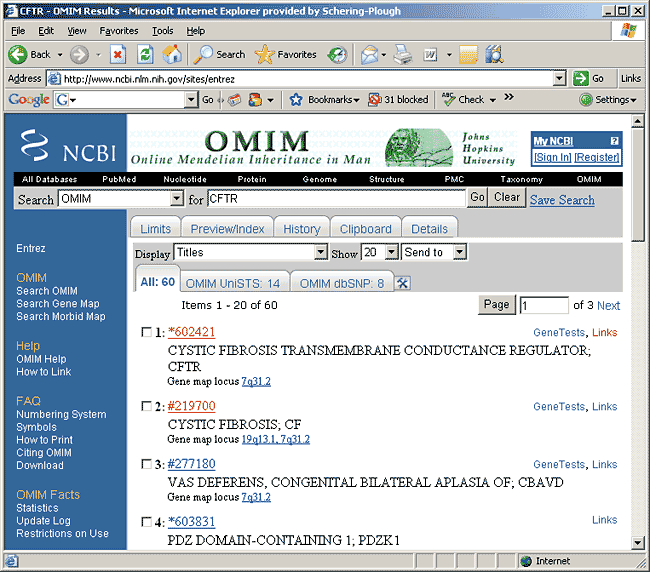Switch to the OMIM UniSTS: 14 tab

233,284
